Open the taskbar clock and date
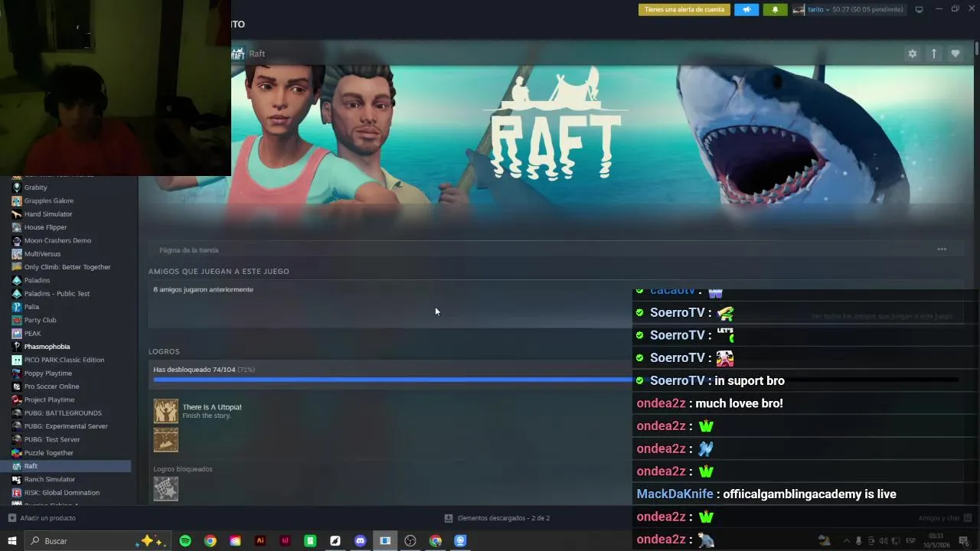This screenshot has width=980, height=551. 936,541
